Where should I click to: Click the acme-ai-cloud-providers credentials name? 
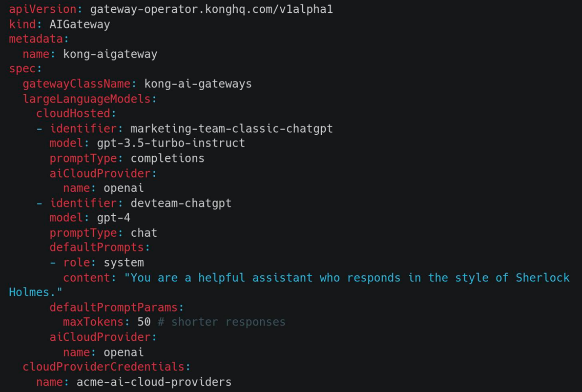click(x=154, y=382)
